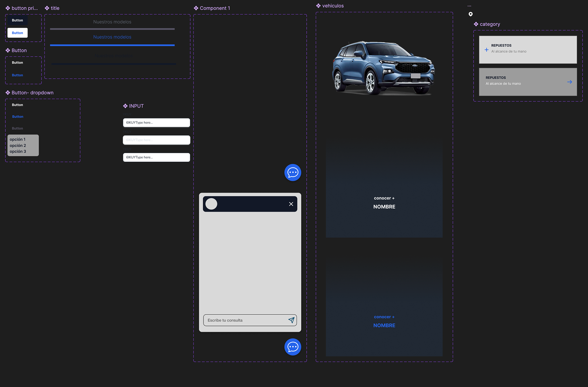
Task: Click the plus icon on REPUESTOS card
Action: tap(486, 50)
